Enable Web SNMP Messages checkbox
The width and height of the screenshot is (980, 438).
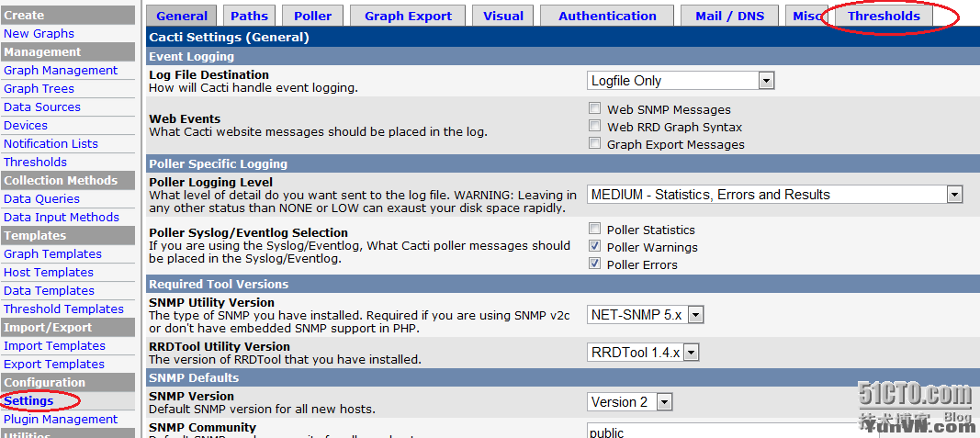(x=595, y=108)
